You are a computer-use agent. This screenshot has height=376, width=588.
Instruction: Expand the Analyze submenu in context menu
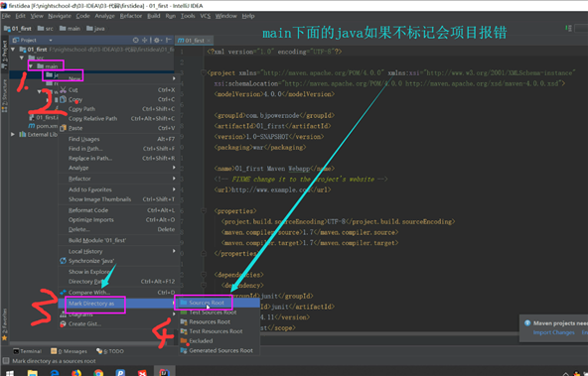coord(174,168)
